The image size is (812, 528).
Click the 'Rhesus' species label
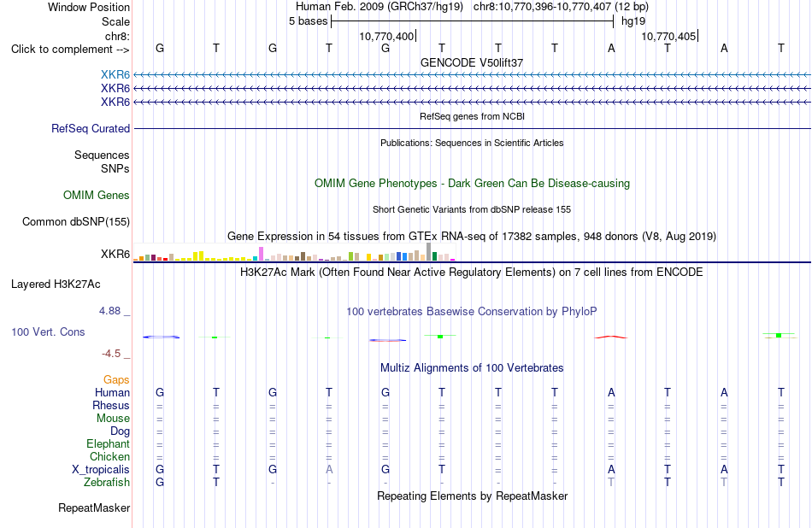click(111, 405)
